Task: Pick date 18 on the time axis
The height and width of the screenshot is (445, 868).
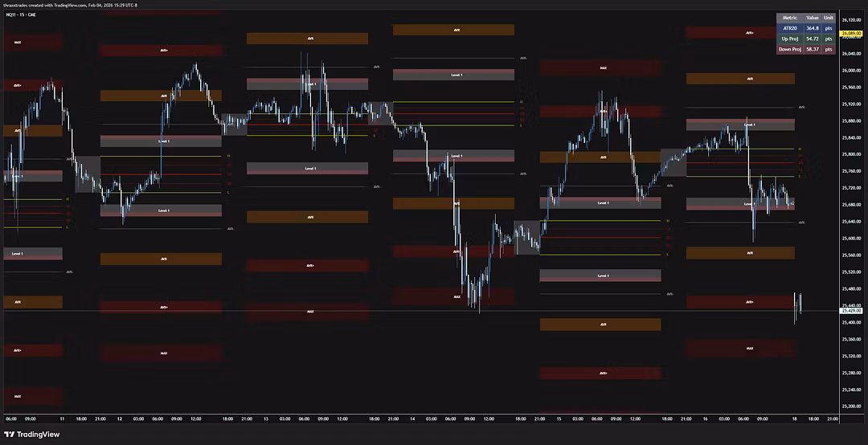Action: click(x=795, y=418)
